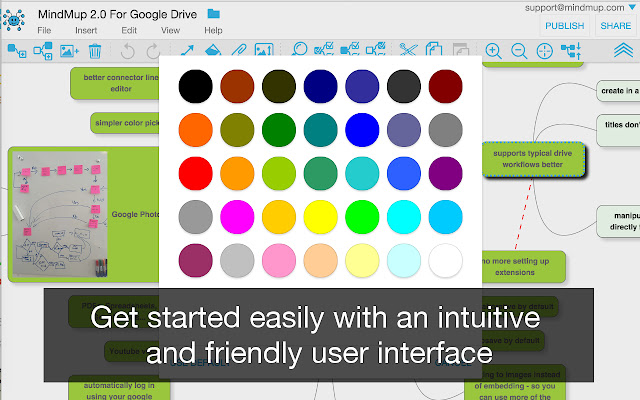Choose the magenta color swatch

237,215
